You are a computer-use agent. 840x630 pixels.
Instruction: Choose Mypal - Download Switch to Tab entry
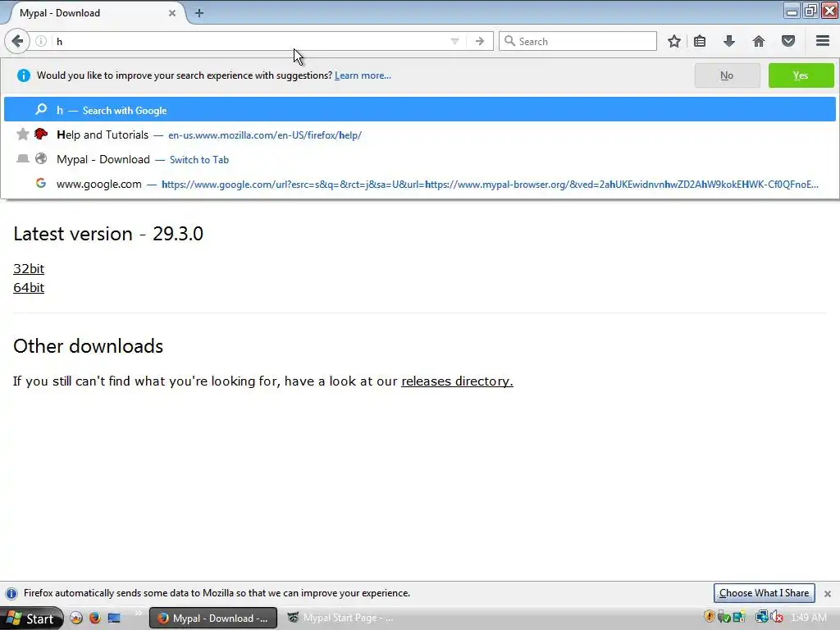pos(419,159)
